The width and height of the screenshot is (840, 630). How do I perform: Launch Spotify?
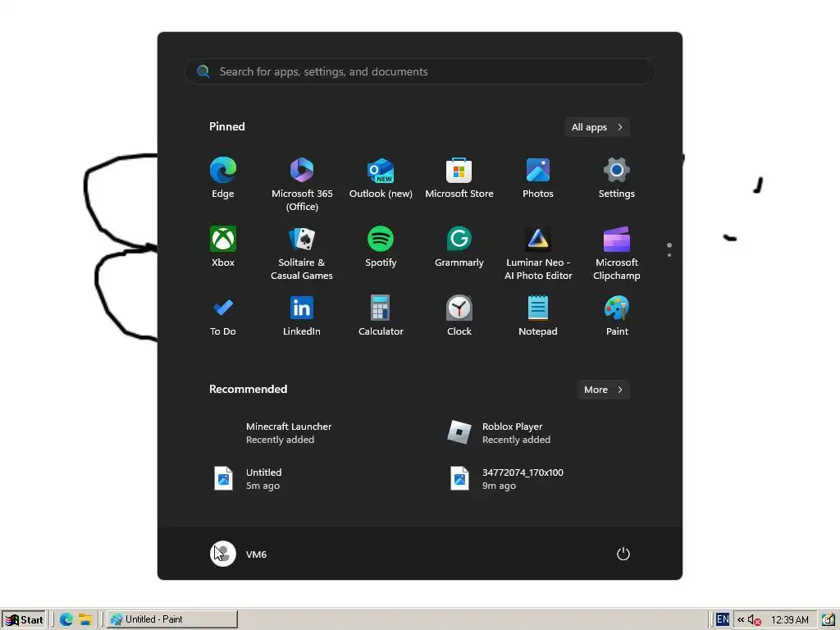coord(381,247)
